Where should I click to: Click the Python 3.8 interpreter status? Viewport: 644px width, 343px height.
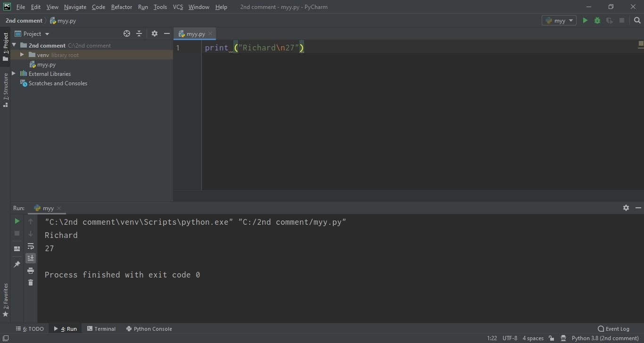(605, 338)
